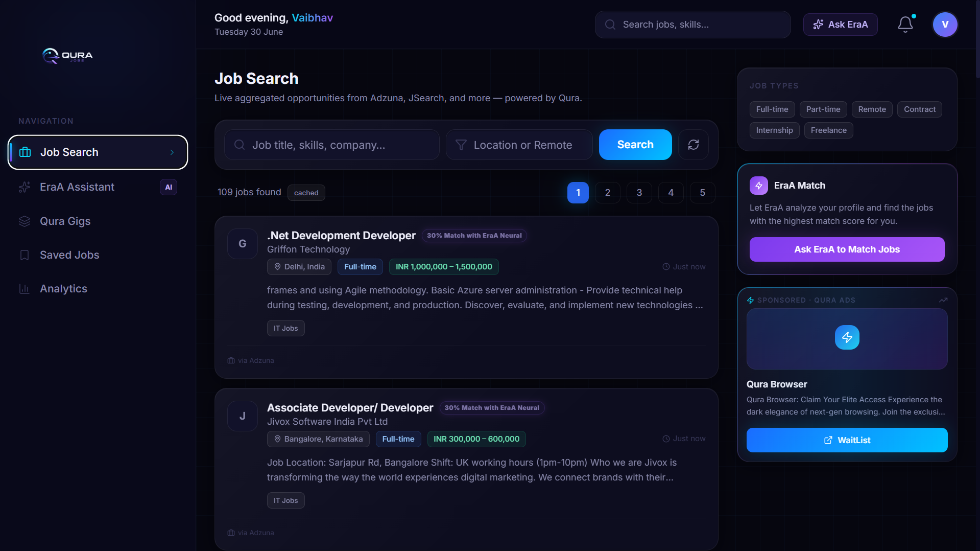Click the J company logo of Jivox Software
Image resolution: width=980 pixels, height=551 pixels.
tap(243, 416)
